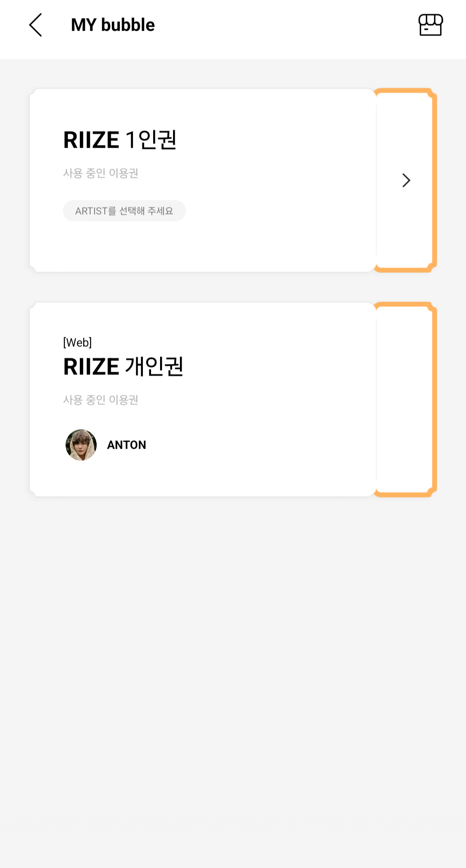Tap the 'ARTIST를 선택해 주세요' pill

pos(124,211)
